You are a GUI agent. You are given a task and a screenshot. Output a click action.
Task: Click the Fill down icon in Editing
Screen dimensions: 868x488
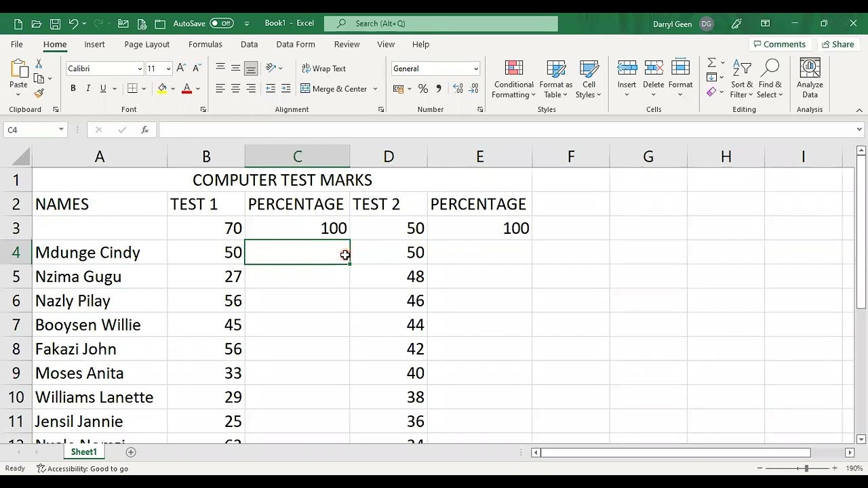tap(711, 77)
